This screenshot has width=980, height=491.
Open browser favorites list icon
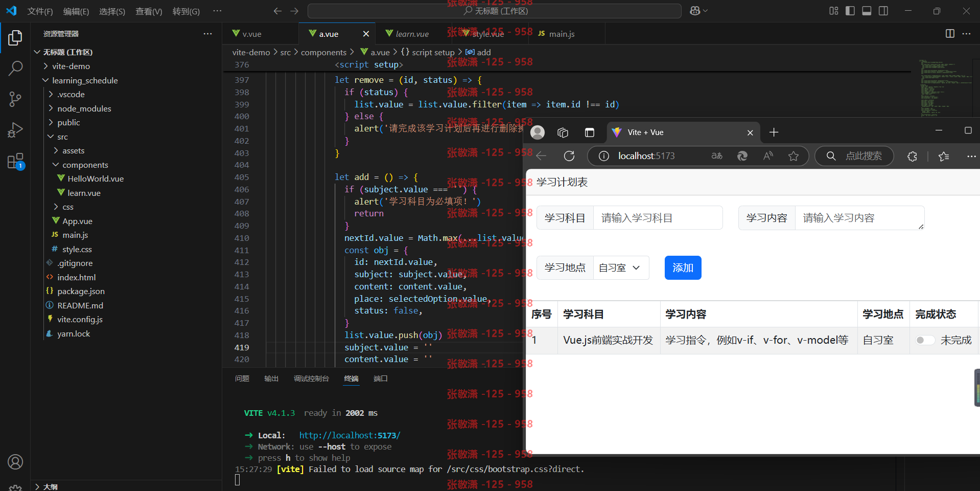(x=944, y=156)
